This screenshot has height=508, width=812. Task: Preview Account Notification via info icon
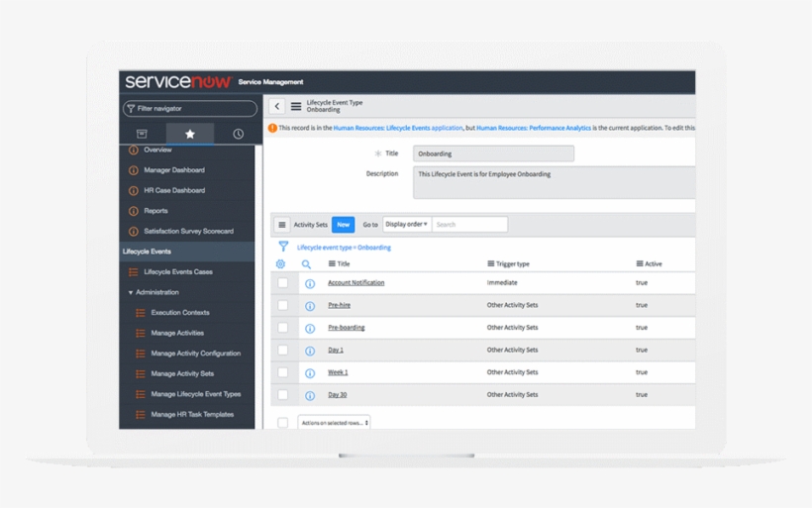pyautogui.click(x=310, y=284)
